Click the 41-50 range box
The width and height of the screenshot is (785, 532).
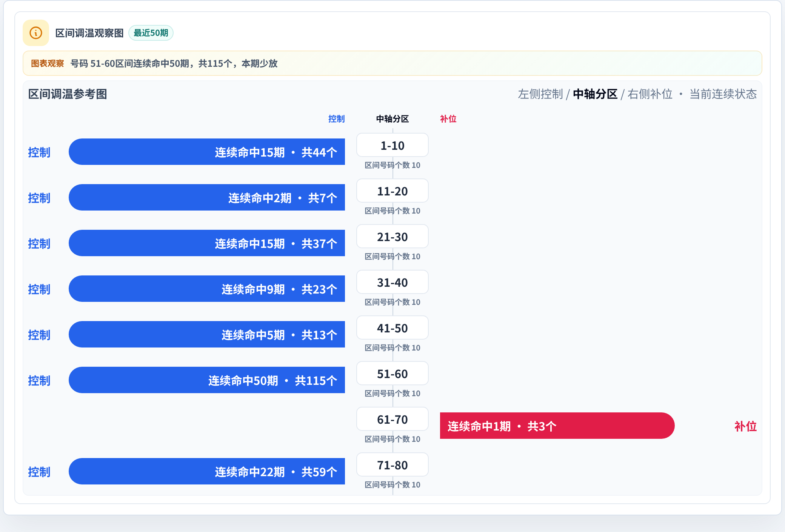[x=392, y=328]
